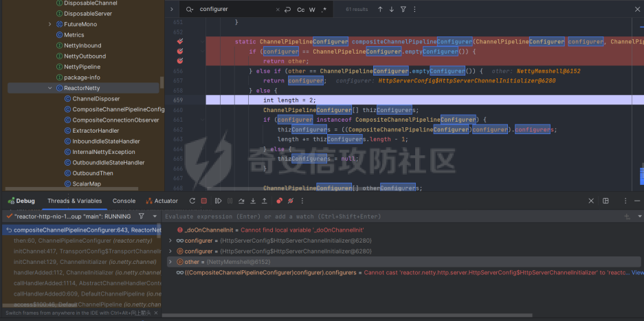This screenshot has height=321, width=644.
Task: Click the Step Over icon
Action: [x=242, y=201]
